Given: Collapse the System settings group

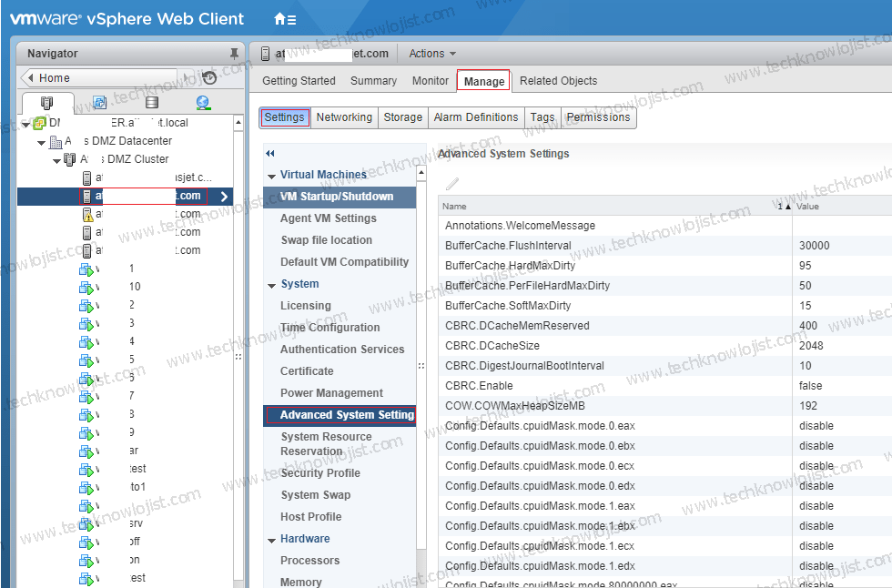Looking at the screenshot, I should point(271,286).
